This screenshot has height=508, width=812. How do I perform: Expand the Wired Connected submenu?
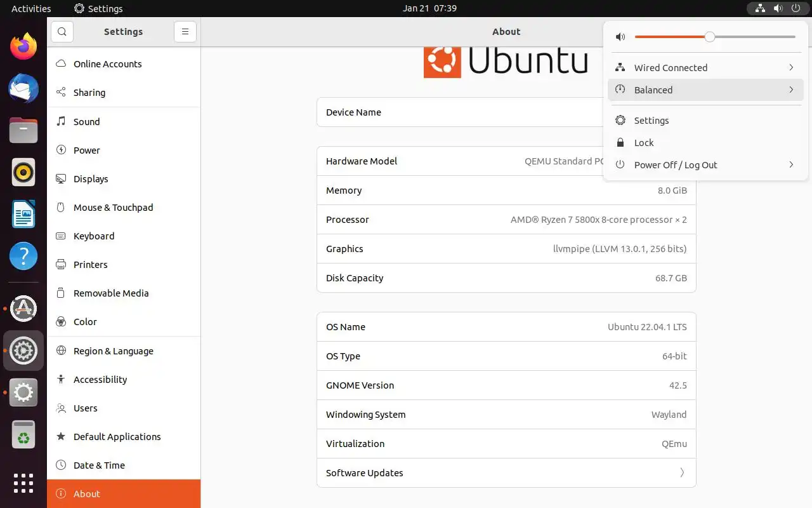(790, 68)
